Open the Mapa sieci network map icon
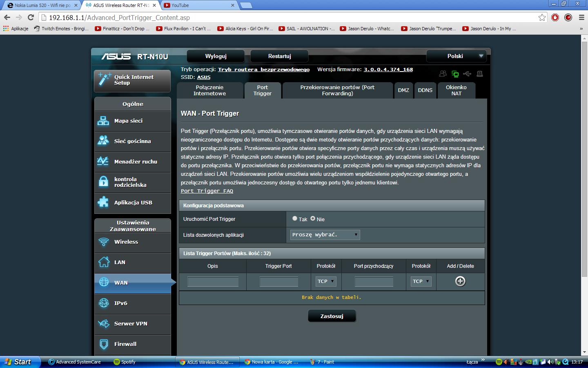 [x=103, y=121]
